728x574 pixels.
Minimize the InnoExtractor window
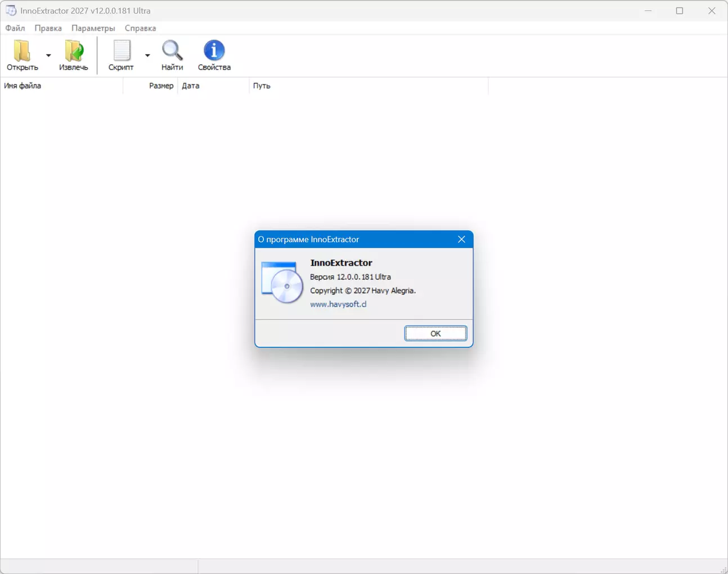click(x=648, y=11)
